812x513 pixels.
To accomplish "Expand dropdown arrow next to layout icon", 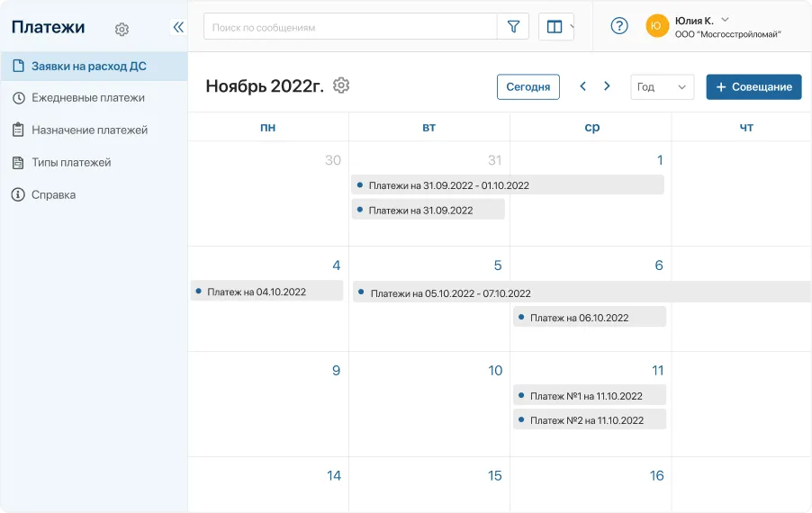I will pyautogui.click(x=572, y=27).
